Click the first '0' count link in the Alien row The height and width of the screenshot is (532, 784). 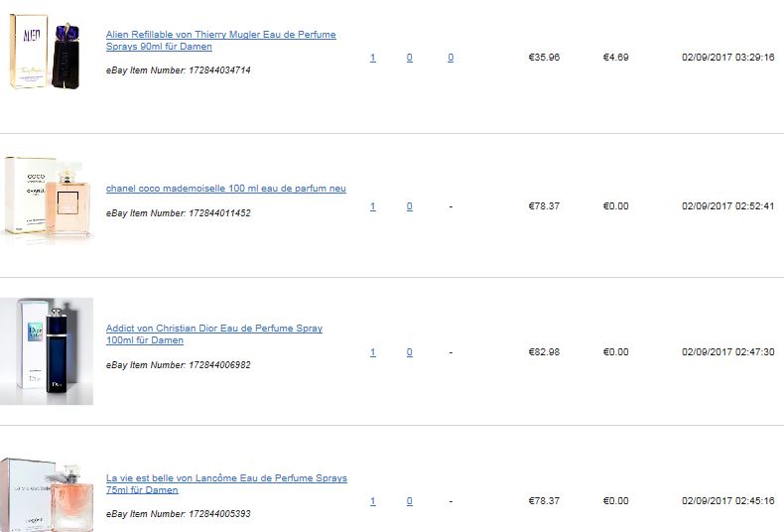(410, 58)
